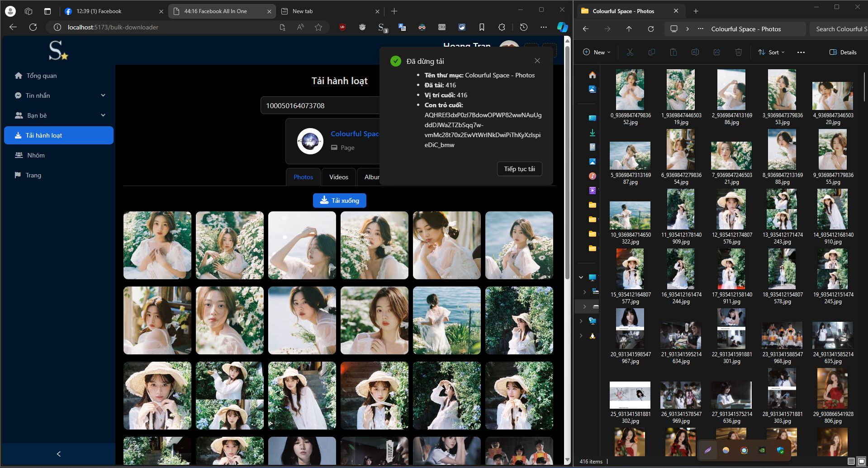Switch to the Videos tab

pyautogui.click(x=339, y=177)
